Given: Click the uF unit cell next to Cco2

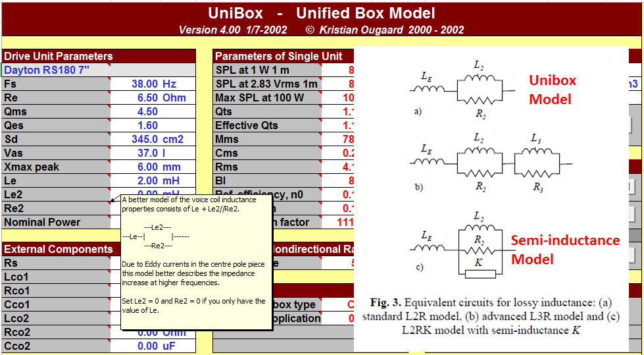Looking at the screenshot, I should tap(168, 346).
